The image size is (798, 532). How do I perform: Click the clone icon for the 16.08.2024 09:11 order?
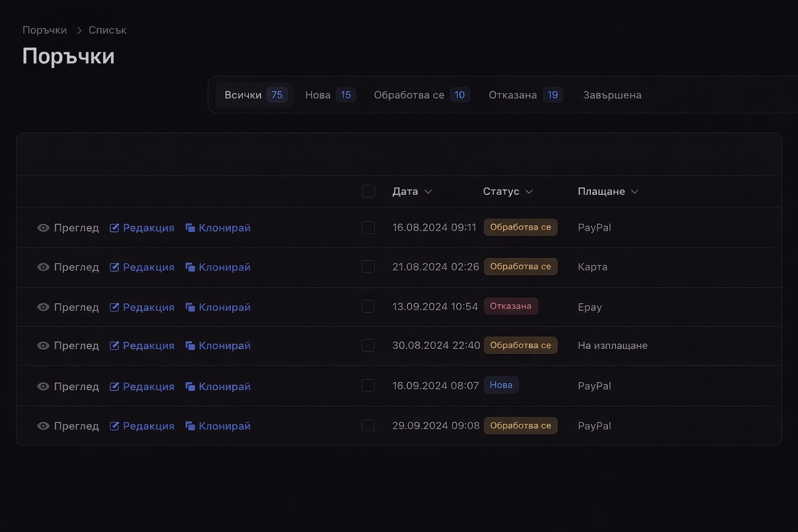[x=190, y=228]
